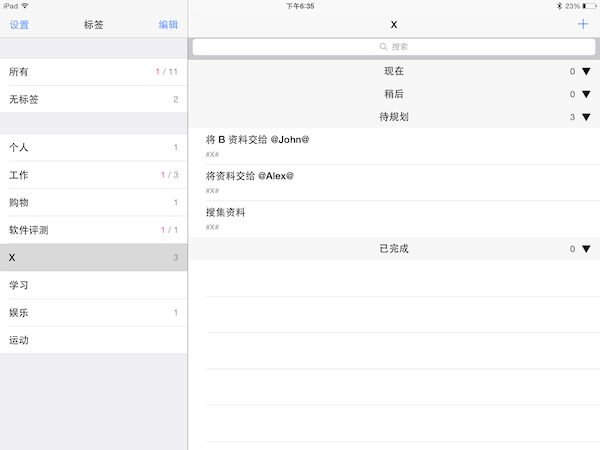Open the 购物 tag
600x450 pixels.
click(x=93, y=203)
